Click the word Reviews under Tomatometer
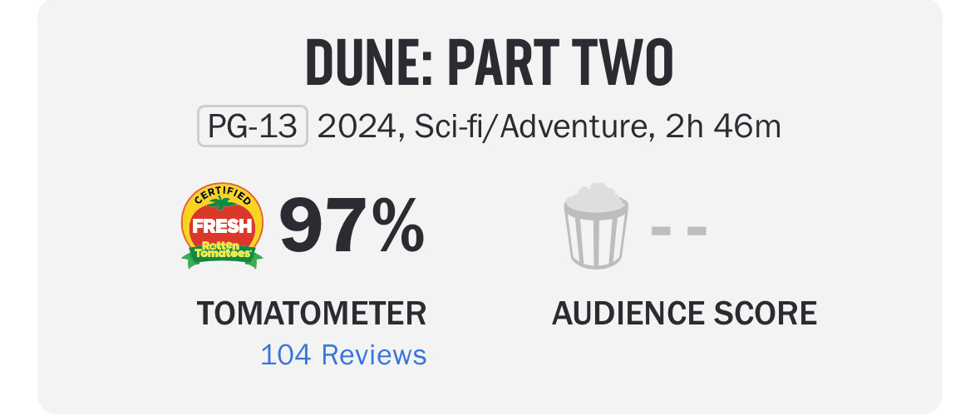The image size is (980, 416). click(374, 355)
